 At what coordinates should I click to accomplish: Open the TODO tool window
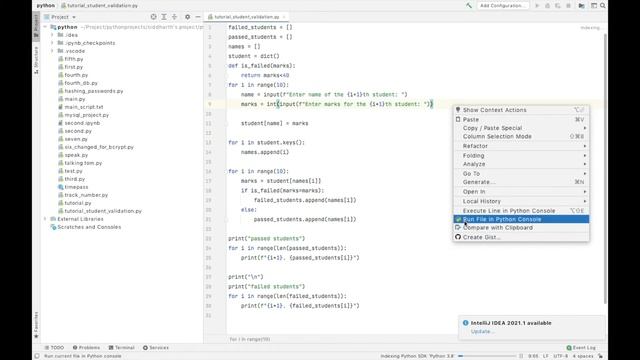coord(54,348)
